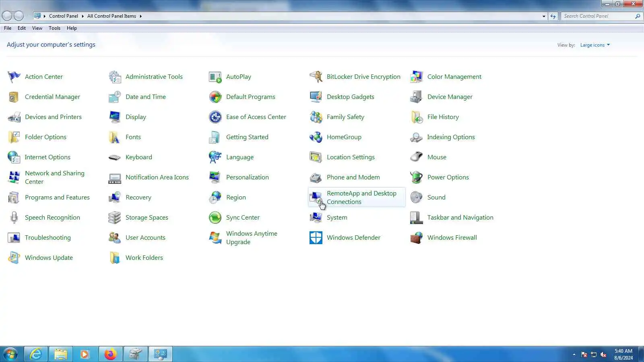The image size is (644, 362).
Task: Launch Internet Explorer from the taskbar
Action: click(x=36, y=354)
